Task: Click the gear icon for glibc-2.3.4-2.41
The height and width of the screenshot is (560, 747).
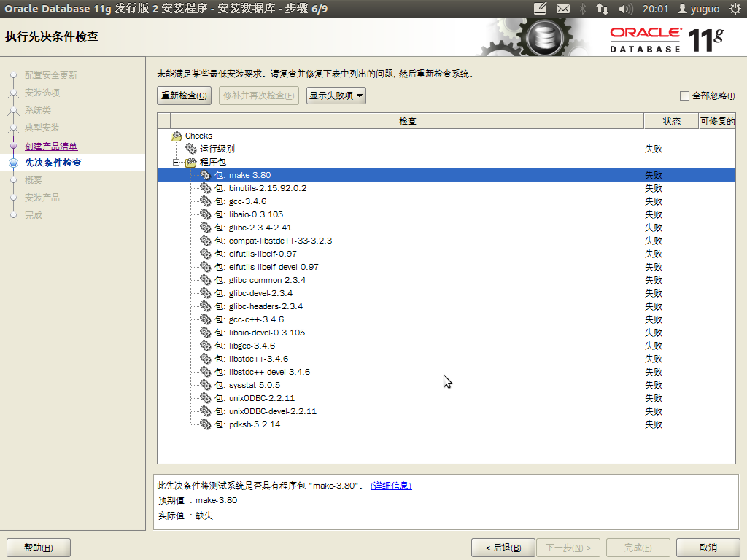Action: 205,227
